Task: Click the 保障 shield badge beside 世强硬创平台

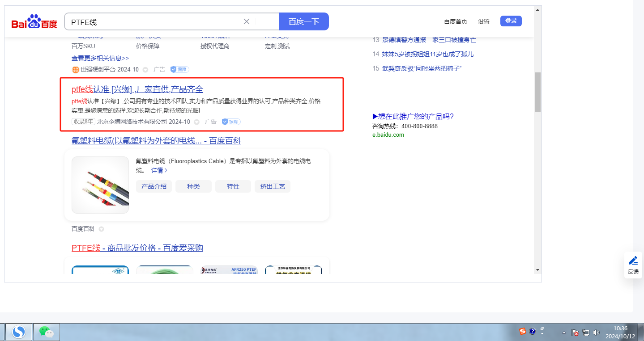Action: coord(180,70)
